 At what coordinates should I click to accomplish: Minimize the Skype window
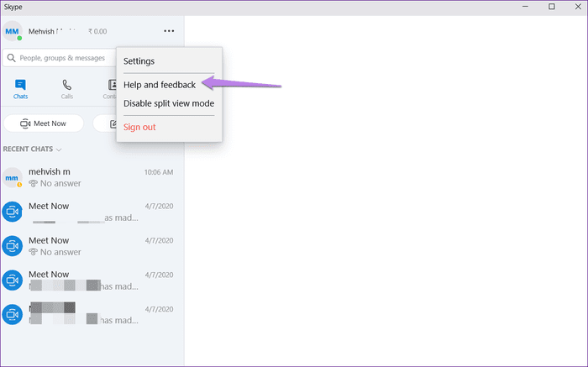tap(525, 7)
